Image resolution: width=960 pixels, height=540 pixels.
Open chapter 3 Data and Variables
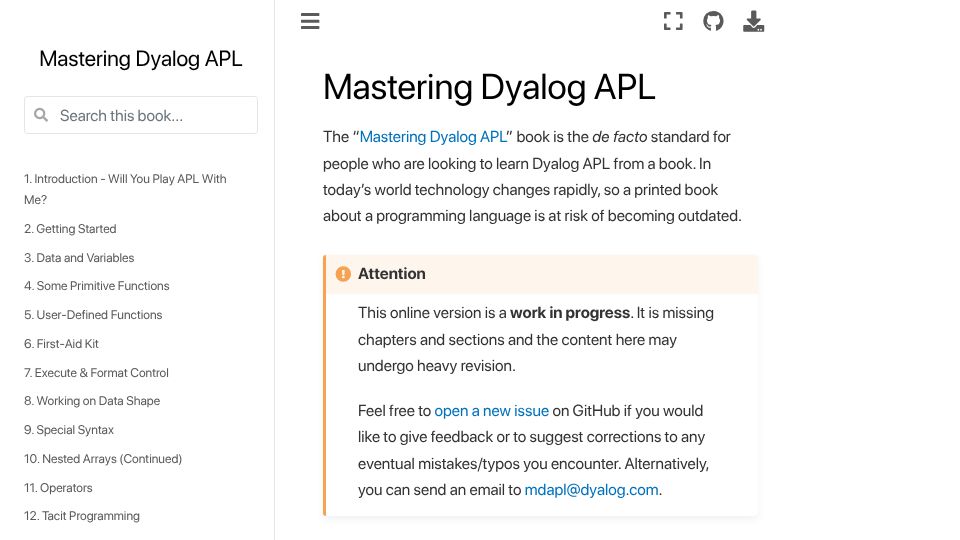click(x=79, y=258)
